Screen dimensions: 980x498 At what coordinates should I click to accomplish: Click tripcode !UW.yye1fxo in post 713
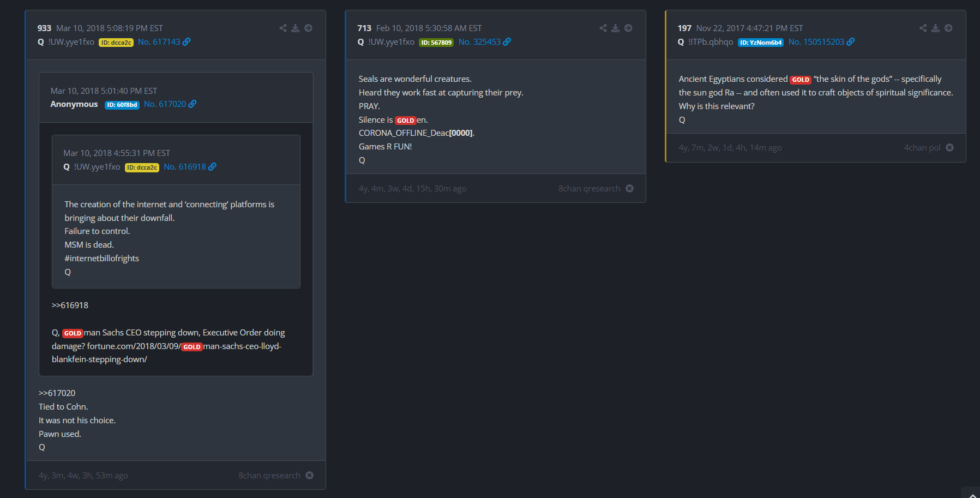392,41
